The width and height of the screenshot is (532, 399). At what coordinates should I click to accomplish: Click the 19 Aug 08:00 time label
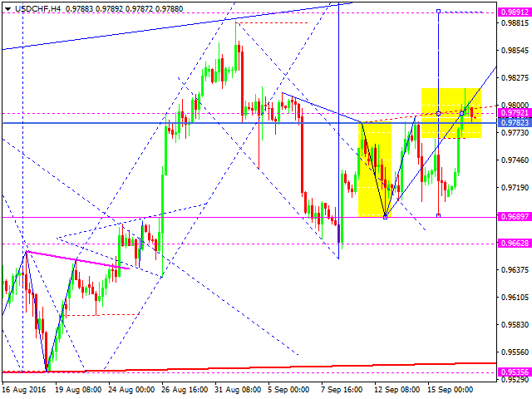[78, 390]
